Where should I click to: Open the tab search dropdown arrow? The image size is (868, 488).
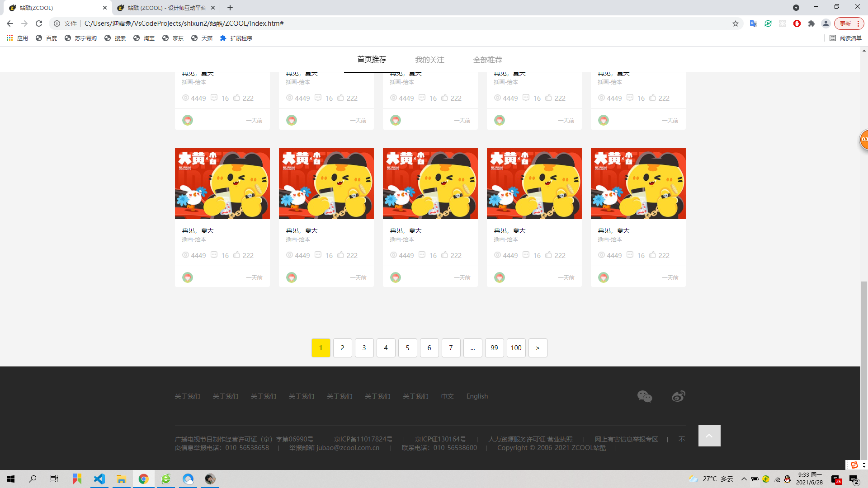coord(796,8)
